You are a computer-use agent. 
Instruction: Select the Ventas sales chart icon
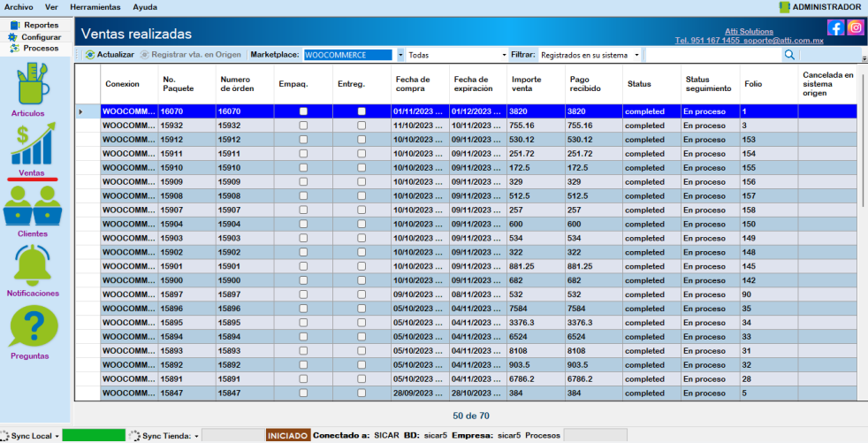coord(34,144)
